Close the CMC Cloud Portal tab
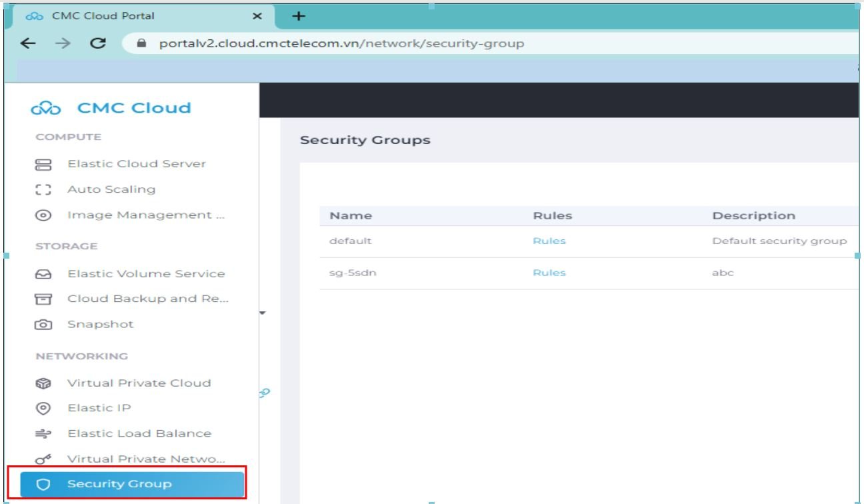The width and height of the screenshot is (864, 504). point(257,16)
